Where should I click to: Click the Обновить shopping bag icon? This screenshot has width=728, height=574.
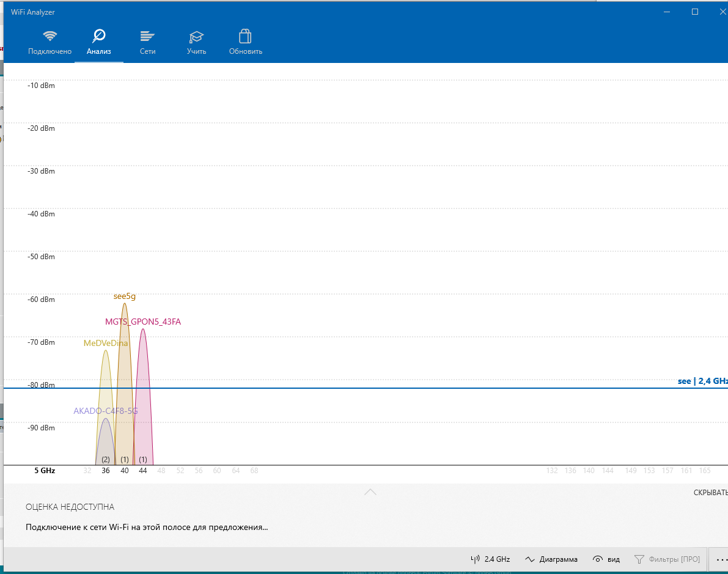[x=245, y=36]
